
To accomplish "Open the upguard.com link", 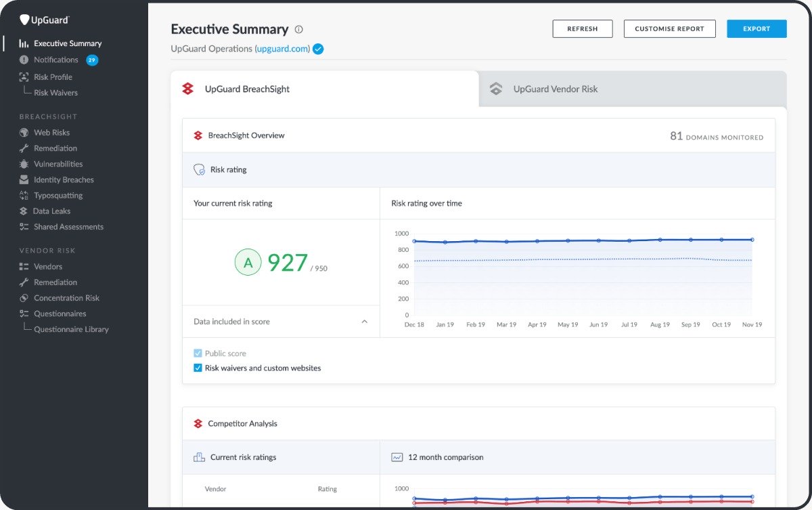I will point(284,49).
